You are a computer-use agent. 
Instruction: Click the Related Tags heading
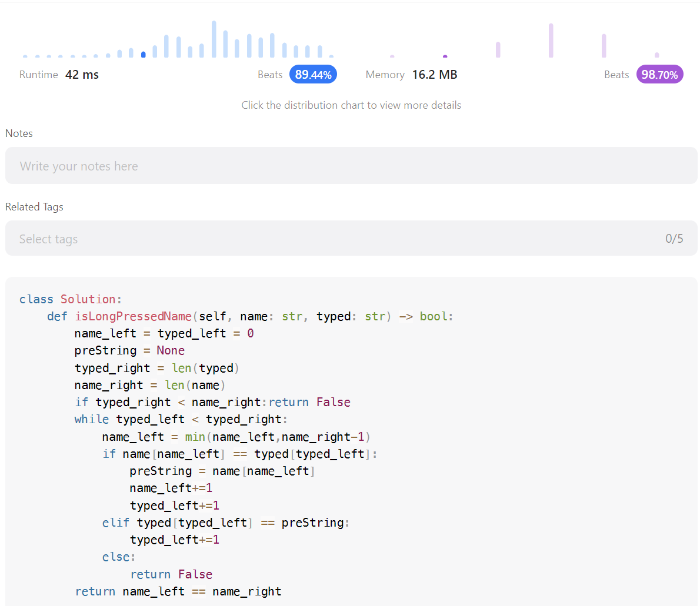click(34, 206)
